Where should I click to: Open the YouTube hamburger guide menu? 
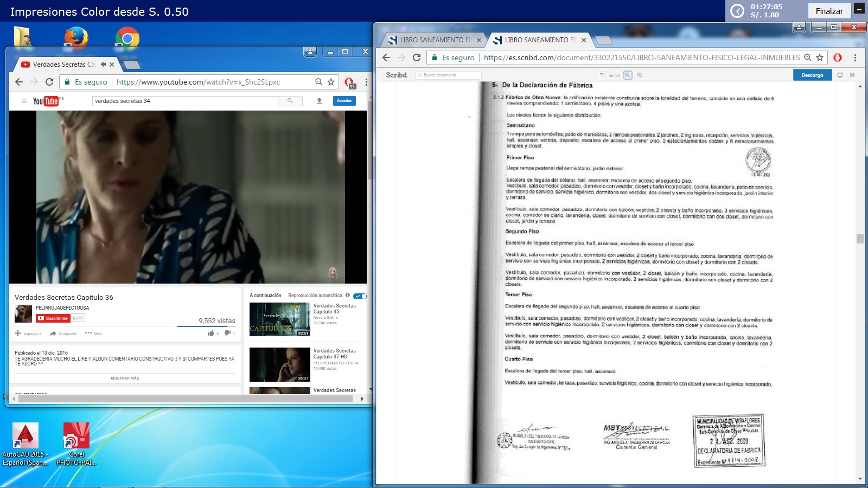pyautogui.click(x=24, y=101)
